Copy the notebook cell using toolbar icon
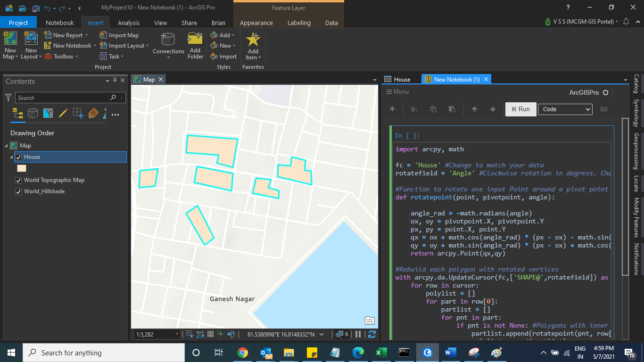644x362 pixels. pyautogui.click(x=433, y=109)
